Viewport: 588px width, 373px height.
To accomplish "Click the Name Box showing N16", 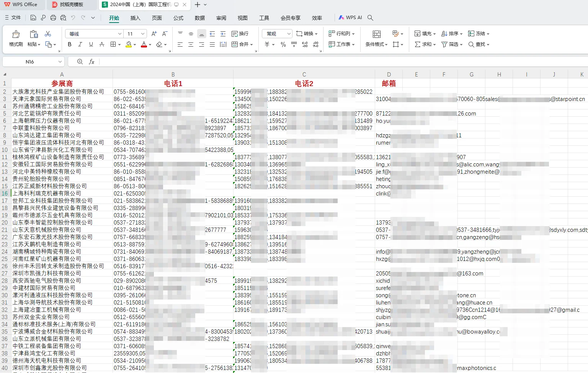I will pyautogui.click(x=33, y=62).
